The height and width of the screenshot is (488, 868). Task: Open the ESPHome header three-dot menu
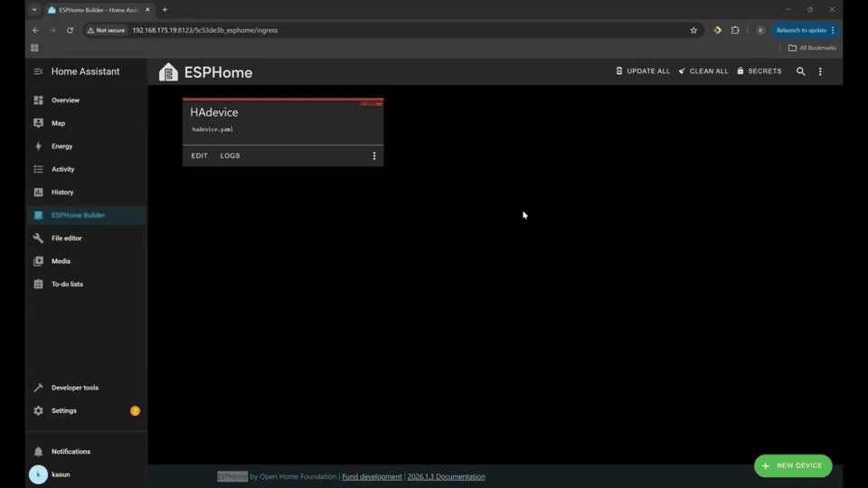[820, 71]
